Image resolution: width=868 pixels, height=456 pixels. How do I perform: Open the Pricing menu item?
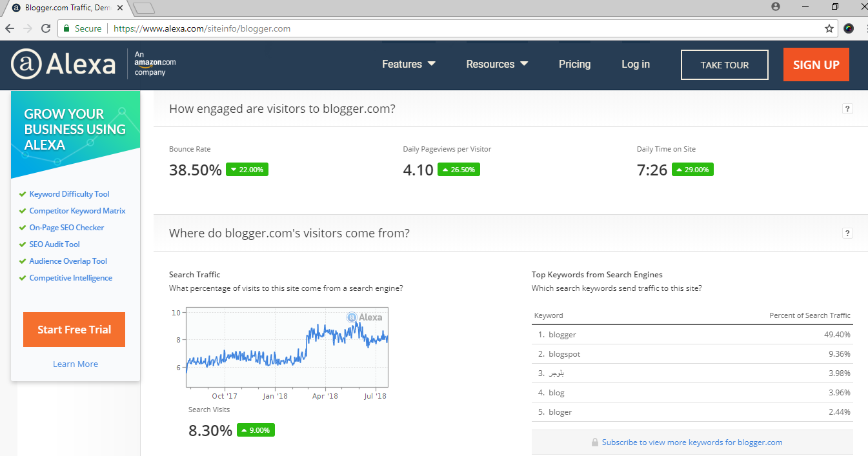pyautogui.click(x=574, y=64)
